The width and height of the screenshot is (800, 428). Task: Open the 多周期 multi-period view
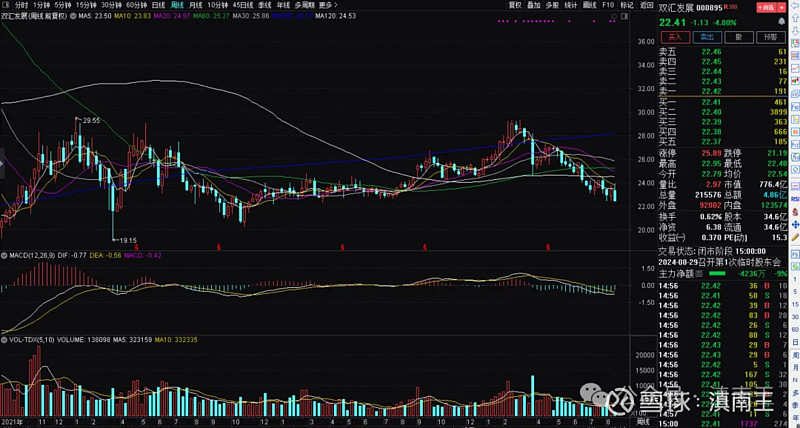pos(304,5)
